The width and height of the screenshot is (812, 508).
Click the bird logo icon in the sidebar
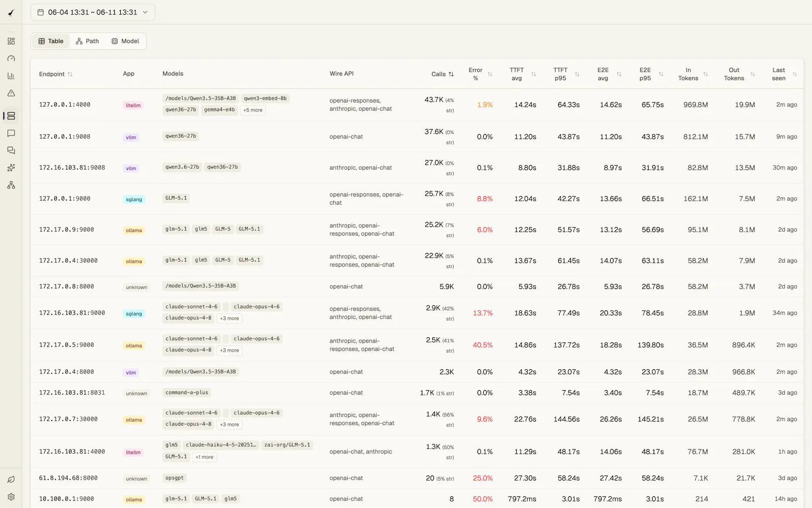[11, 13]
